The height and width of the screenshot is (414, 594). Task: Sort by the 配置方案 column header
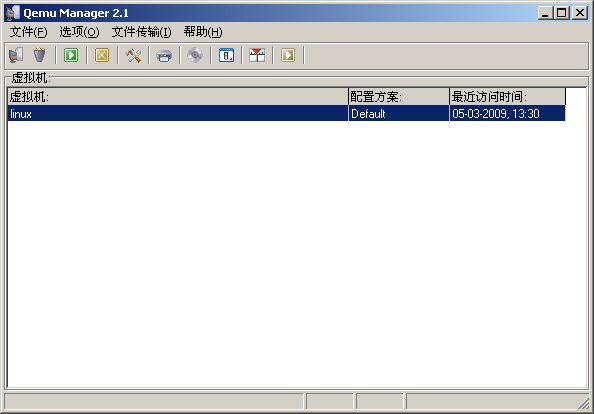[399, 97]
